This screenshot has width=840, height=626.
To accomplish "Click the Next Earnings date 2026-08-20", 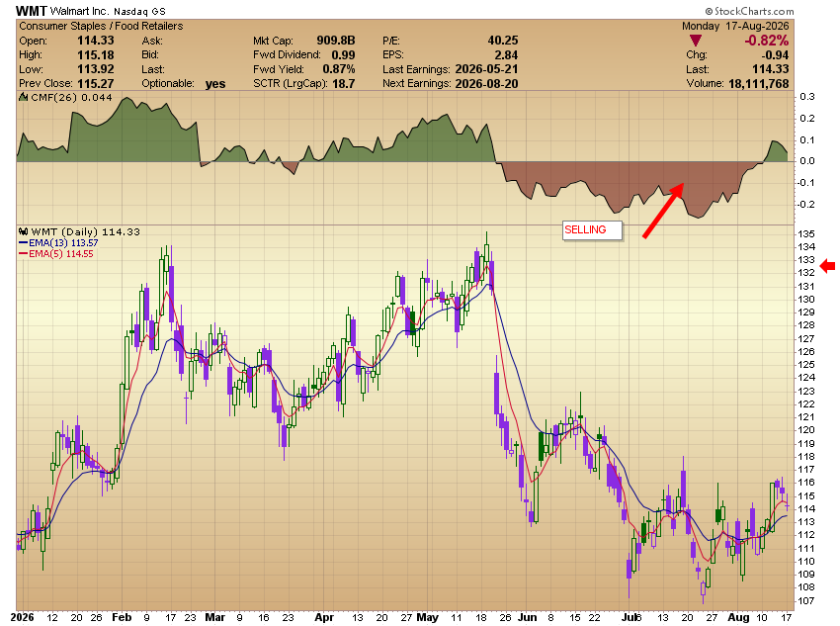I will [x=486, y=84].
